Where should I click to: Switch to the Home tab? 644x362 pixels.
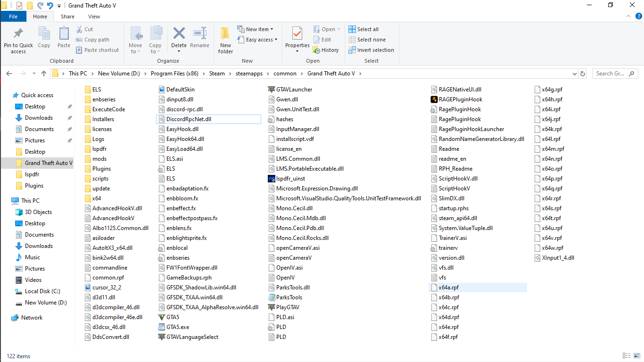coord(40,16)
